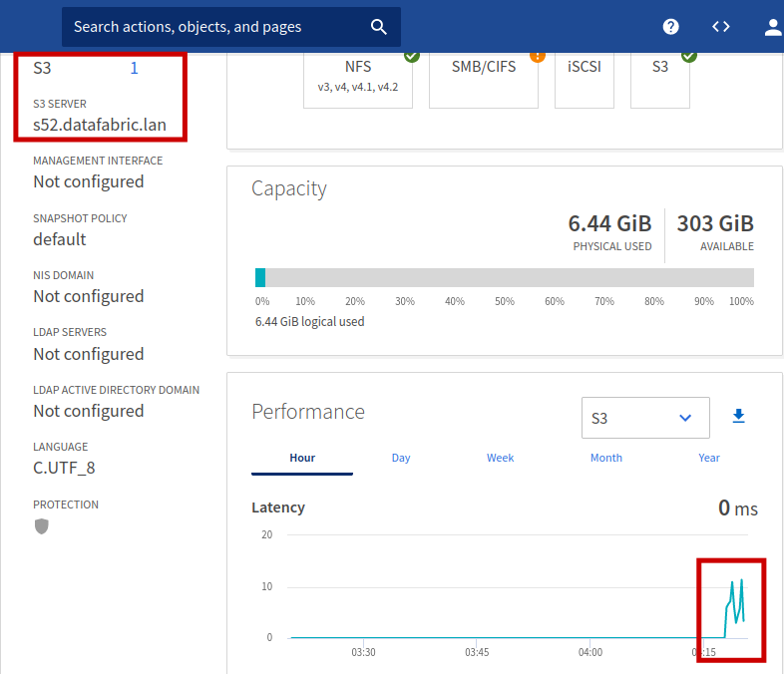Open the user account icon
The image size is (784, 674).
pyautogui.click(x=773, y=27)
